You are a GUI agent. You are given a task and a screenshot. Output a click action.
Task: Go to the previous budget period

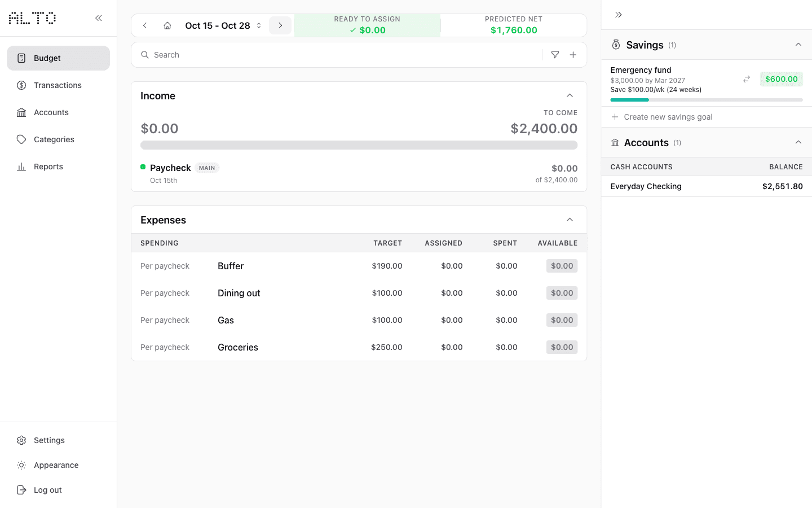(x=145, y=25)
